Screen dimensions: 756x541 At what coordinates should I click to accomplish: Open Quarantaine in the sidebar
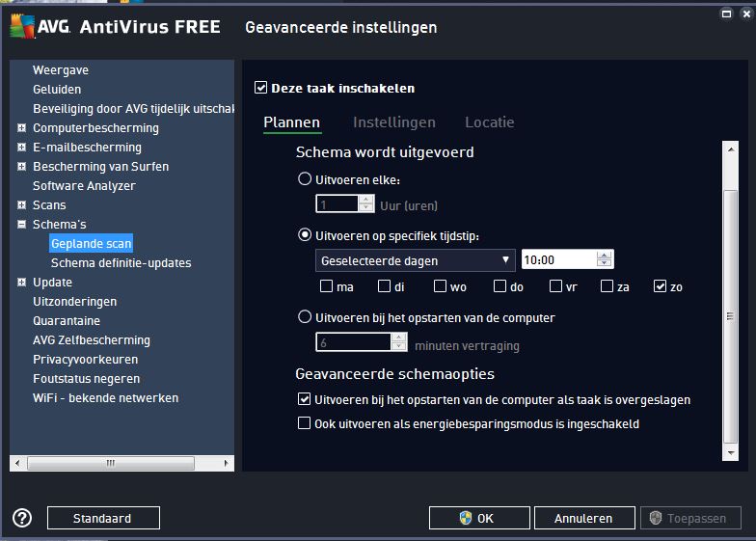(67, 320)
